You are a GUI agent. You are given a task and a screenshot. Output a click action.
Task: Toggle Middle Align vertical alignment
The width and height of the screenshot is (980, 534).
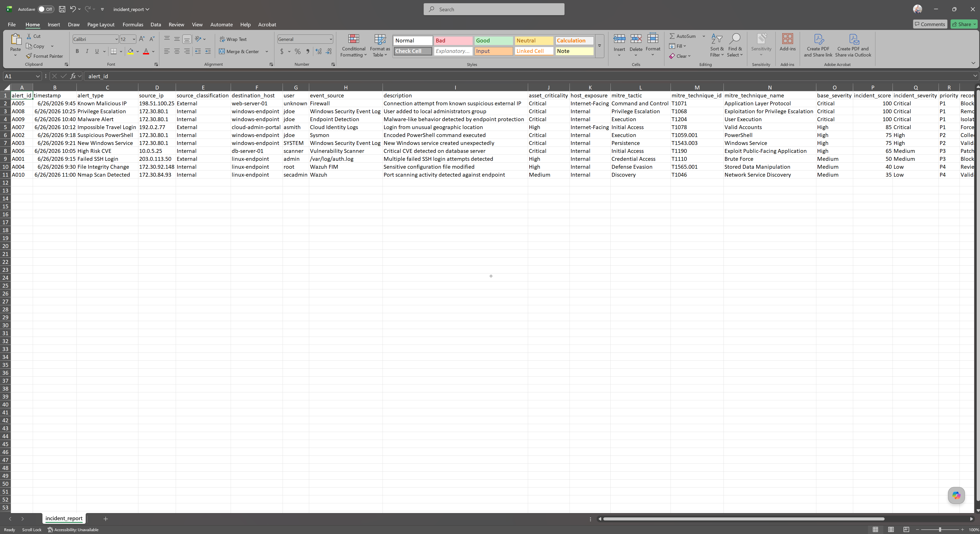[x=177, y=39]
